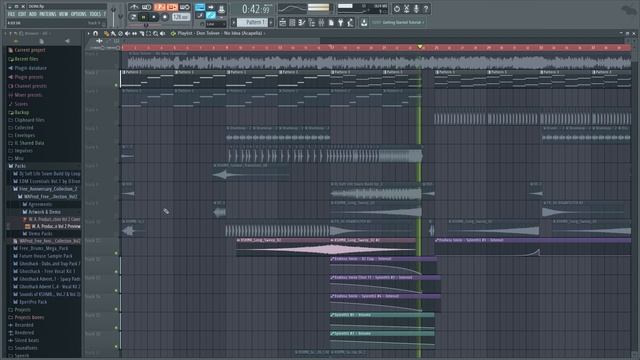
Task: Toggle the loop recording button
Action: point(184,7)
